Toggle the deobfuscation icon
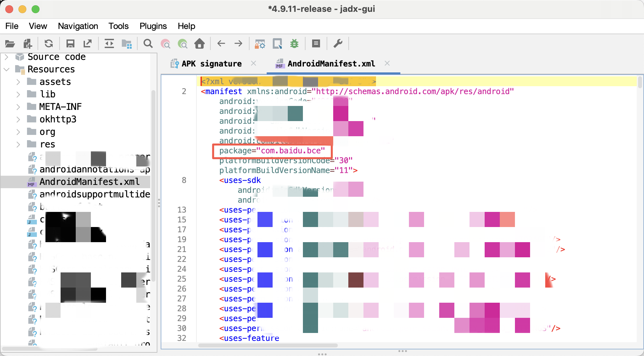The width and height of the screenshot is (644, 356). [260, 44]
